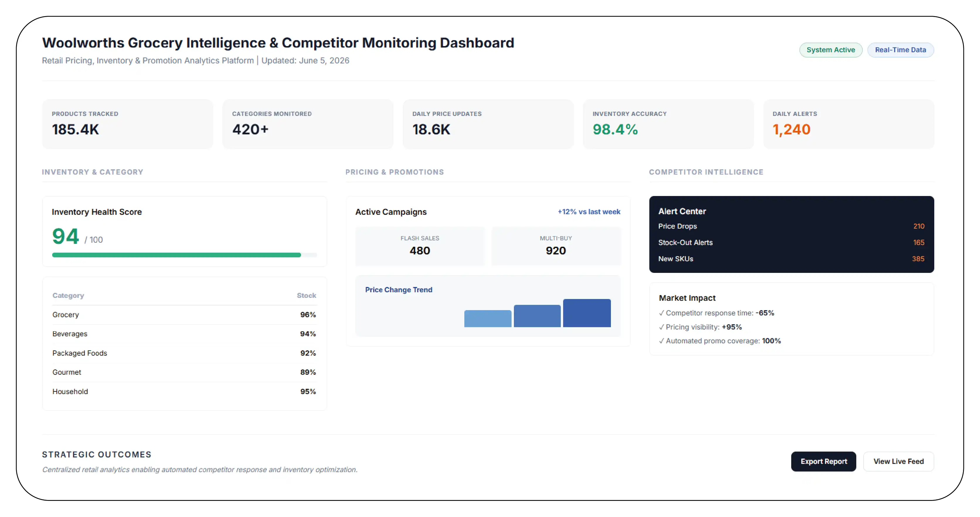Click the Inventory & Category section header
The width and height of the screenshot is (980, 517).
coord(92,172)
